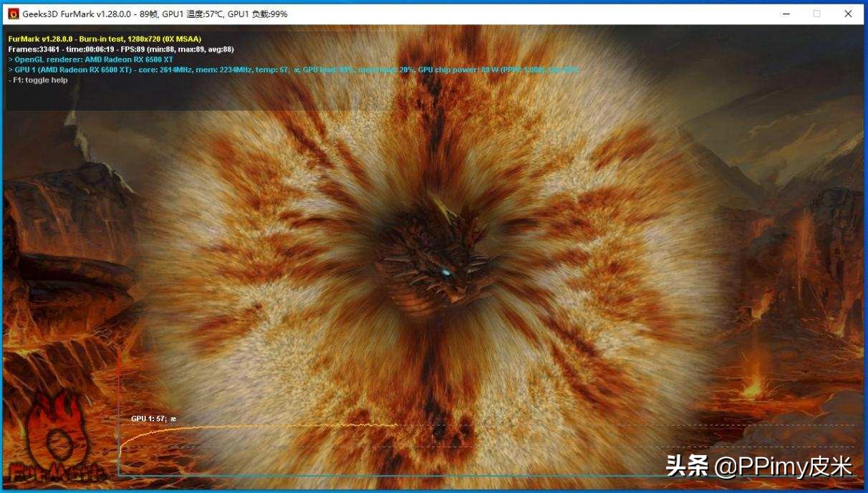Click the "GPU 1: 57" temperature graph label
868x493 pixels.
(153, 418)
